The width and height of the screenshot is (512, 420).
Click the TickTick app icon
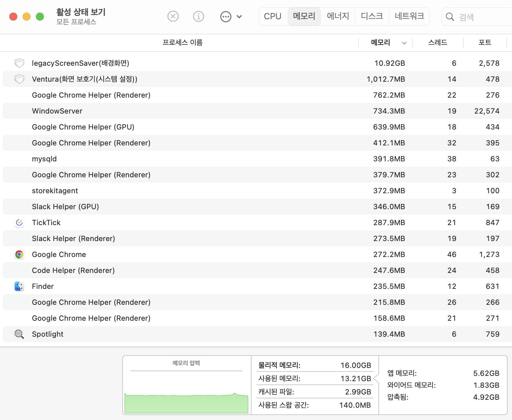point(19,222)
